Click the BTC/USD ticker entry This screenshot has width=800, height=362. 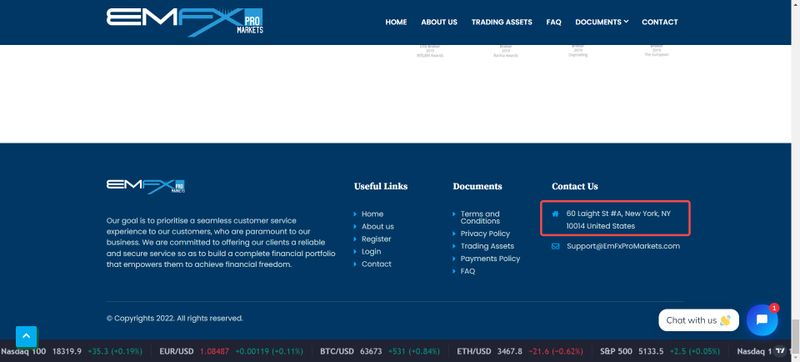click(380, 351)
